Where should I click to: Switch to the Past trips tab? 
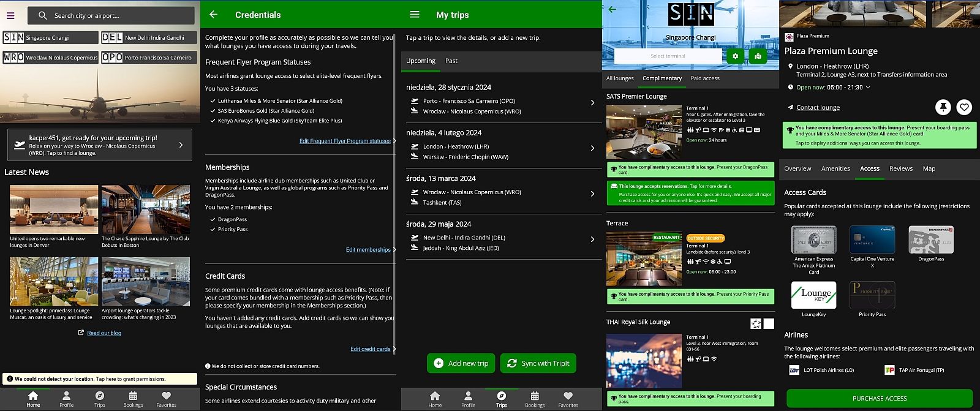(x=451, y=61)
